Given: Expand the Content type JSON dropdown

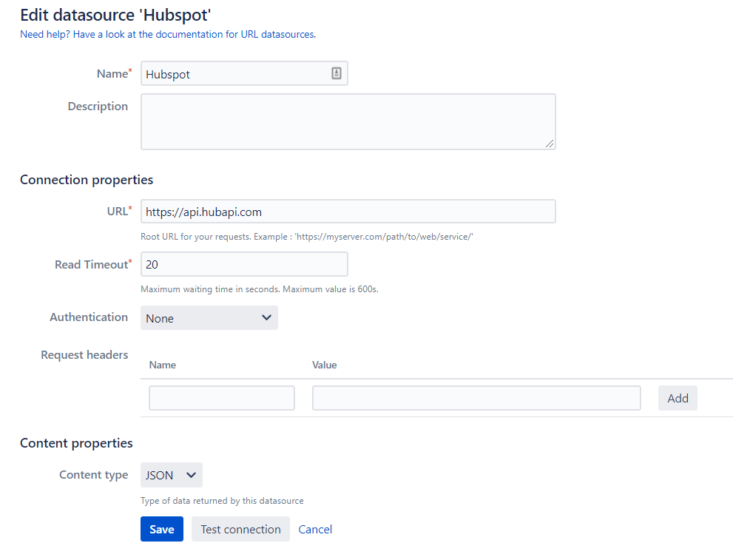Looking at the screenshot, I should point(171,475).
